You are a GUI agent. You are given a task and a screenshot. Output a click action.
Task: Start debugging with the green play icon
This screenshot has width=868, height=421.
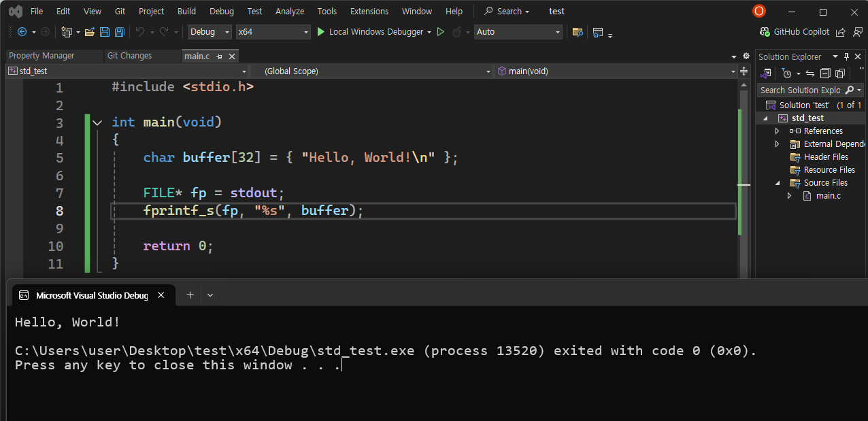click(x=321, y=32)
